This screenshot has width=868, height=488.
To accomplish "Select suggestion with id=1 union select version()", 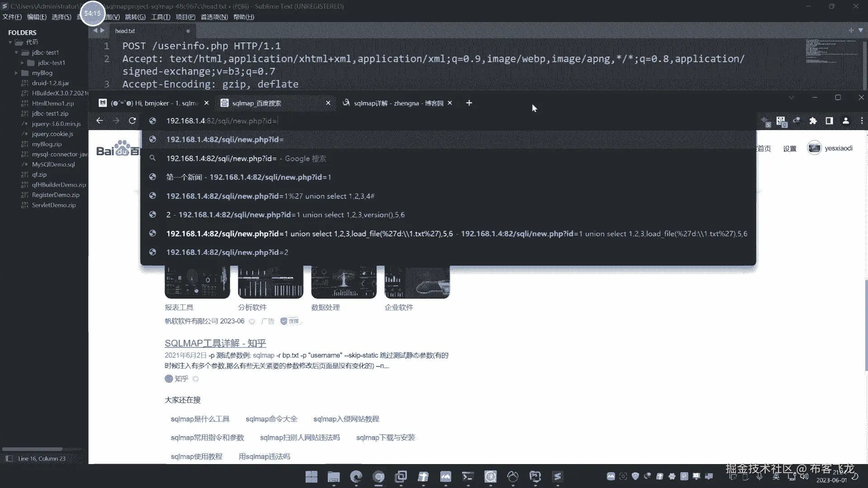I will tap(285, 215).
